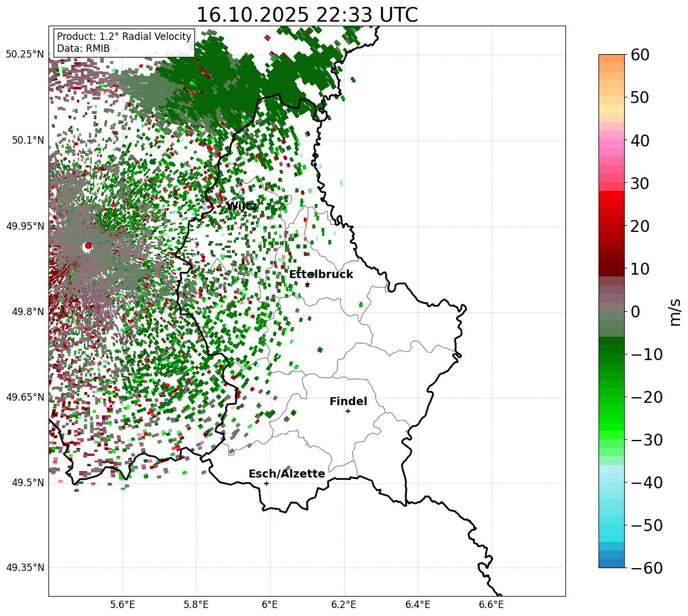Click the pink colorbar segment near 40
688x616 pixels.
[x=612, y=144]
